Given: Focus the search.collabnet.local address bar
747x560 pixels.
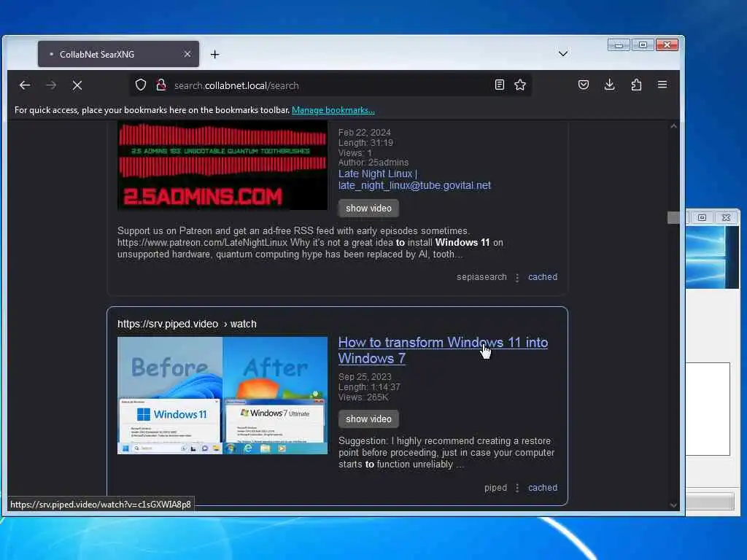Looking at the screenshot, I should click(x=331, y=86).
